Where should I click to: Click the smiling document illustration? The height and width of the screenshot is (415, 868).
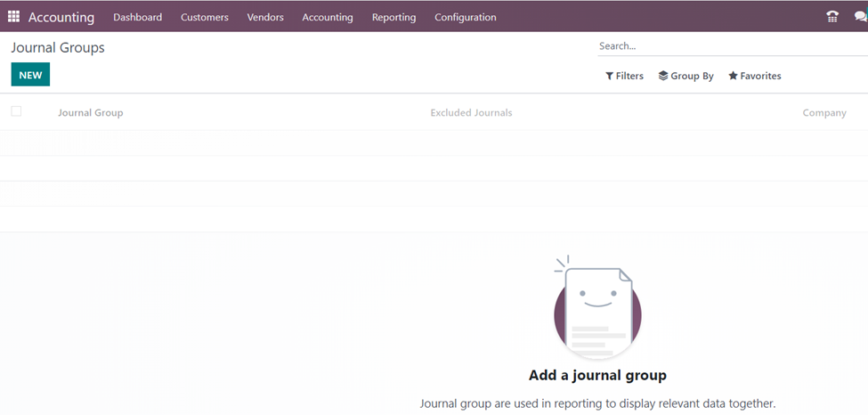coord(597,307)
